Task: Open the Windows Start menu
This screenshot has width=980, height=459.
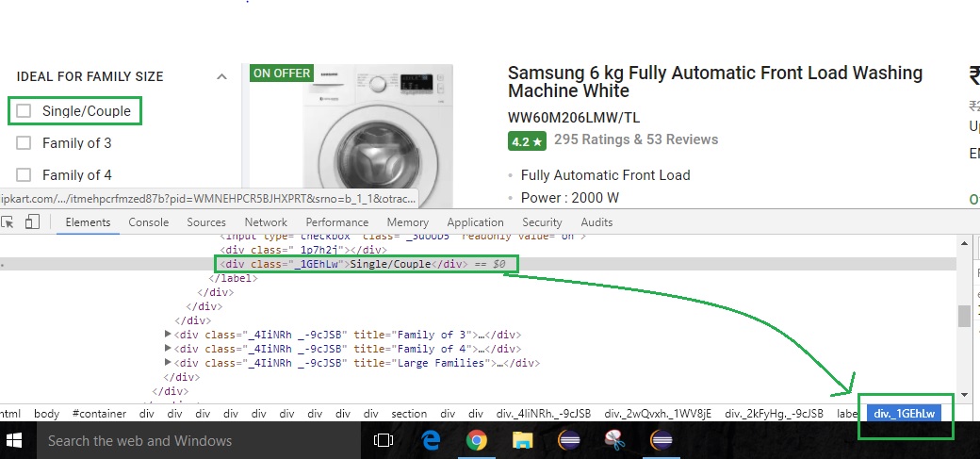Action: (x=14, y=441)
